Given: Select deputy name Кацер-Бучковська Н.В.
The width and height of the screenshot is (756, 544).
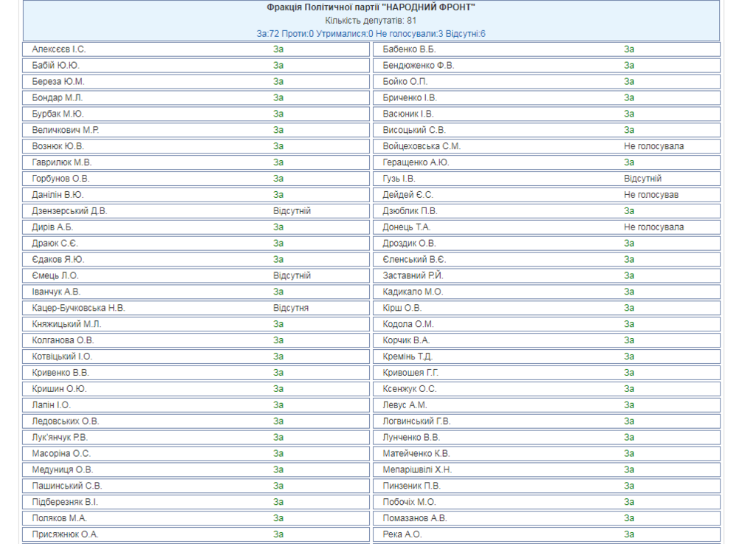Looking at the screenshot, I should click(78, 308).
